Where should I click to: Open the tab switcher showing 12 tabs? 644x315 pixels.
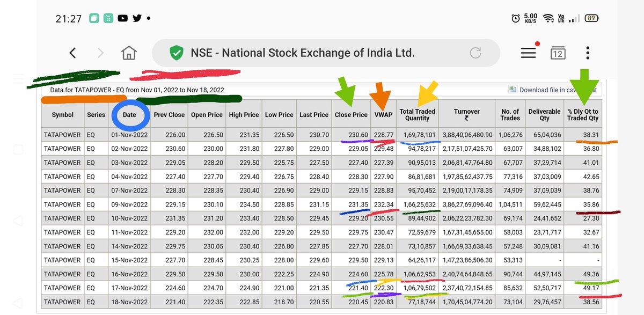click(558, 53)
